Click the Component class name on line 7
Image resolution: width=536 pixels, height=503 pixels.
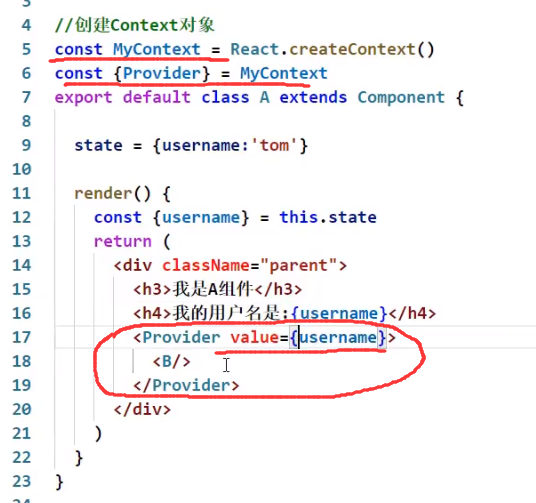pyautogui.click(x=401, y=97)
